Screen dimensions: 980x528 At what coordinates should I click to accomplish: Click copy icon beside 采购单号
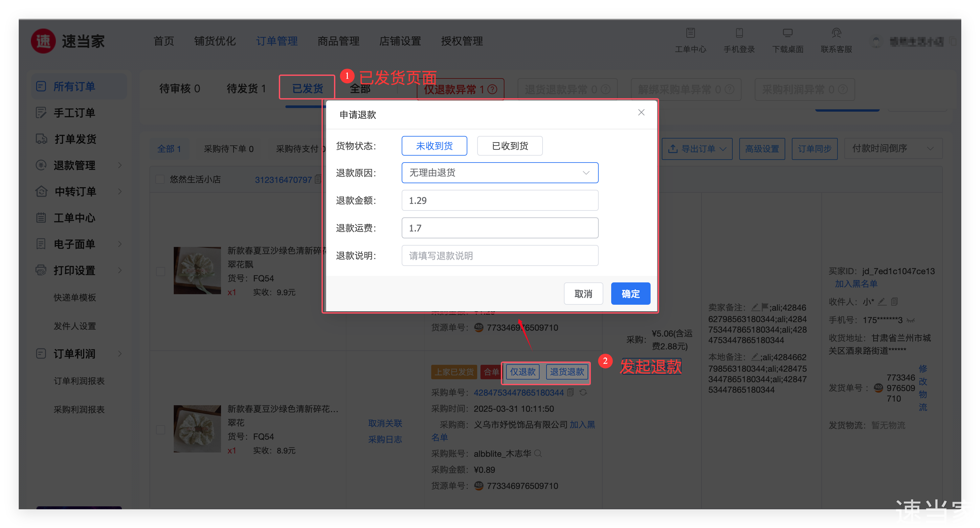(x=570, y=392)
